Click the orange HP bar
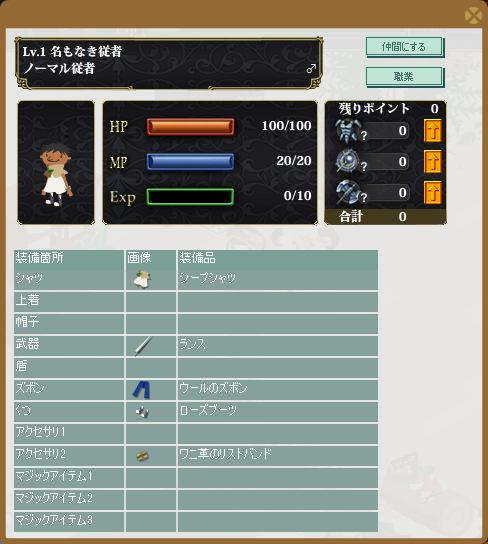Image resolution: width=488 pixels, height=544 pixels. pyautogui.click(x=190, y=127)
